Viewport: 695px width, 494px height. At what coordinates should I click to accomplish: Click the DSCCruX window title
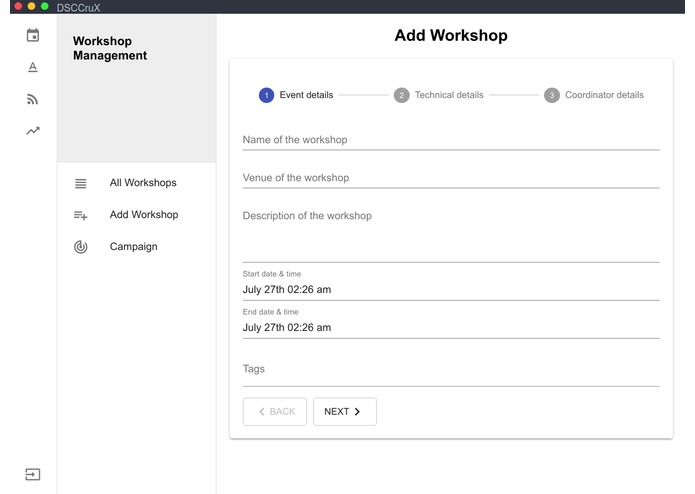(78, 8)
